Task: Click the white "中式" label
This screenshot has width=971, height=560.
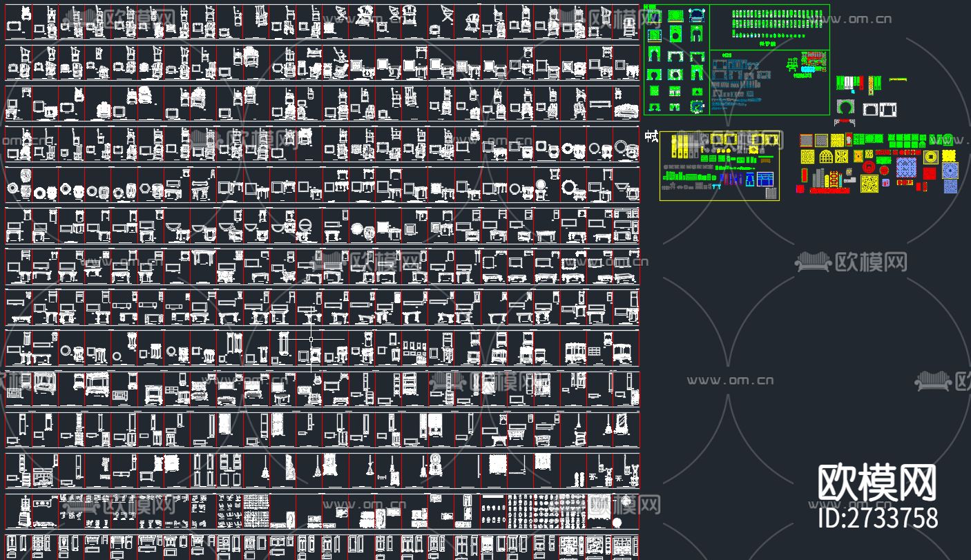Action: pos(651,137)
